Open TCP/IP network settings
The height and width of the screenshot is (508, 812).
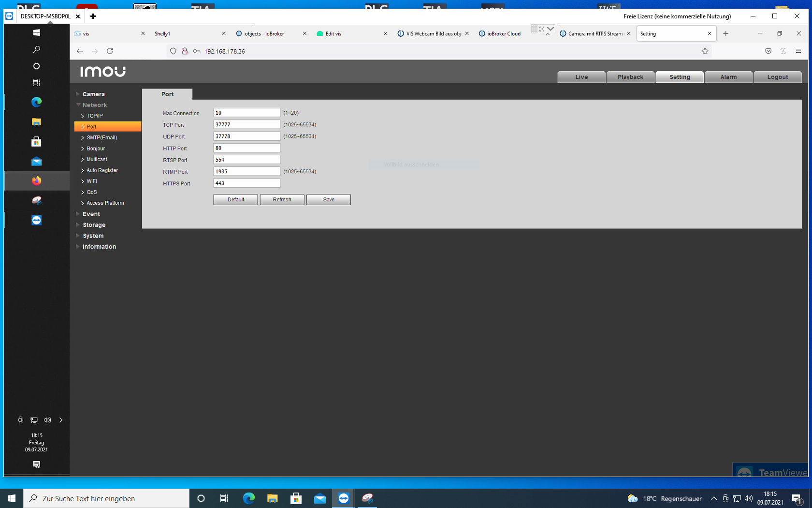click(x=94, y=116)
